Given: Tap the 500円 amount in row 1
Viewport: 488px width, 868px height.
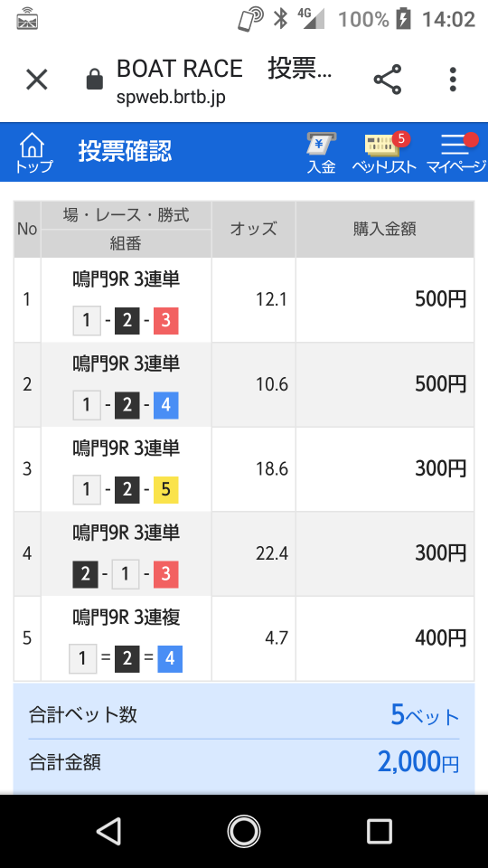Looking at the screenshot, I should 441,299.
